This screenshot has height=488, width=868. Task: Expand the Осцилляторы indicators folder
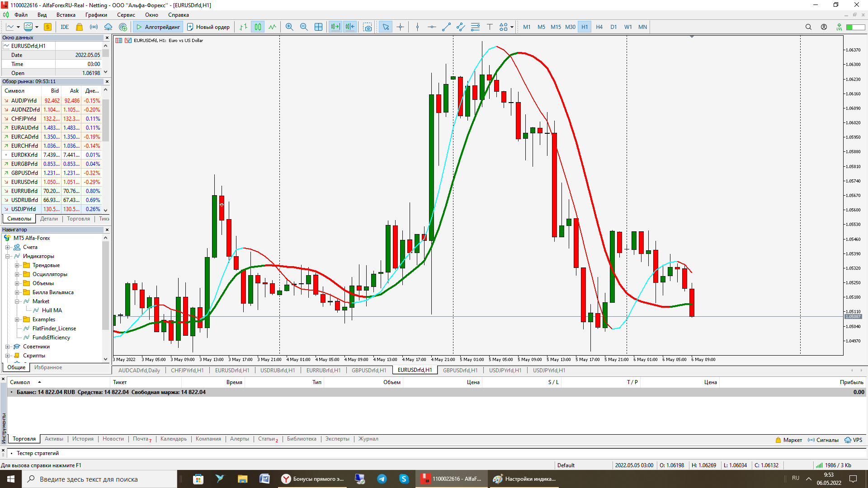(x=17, y=274)
